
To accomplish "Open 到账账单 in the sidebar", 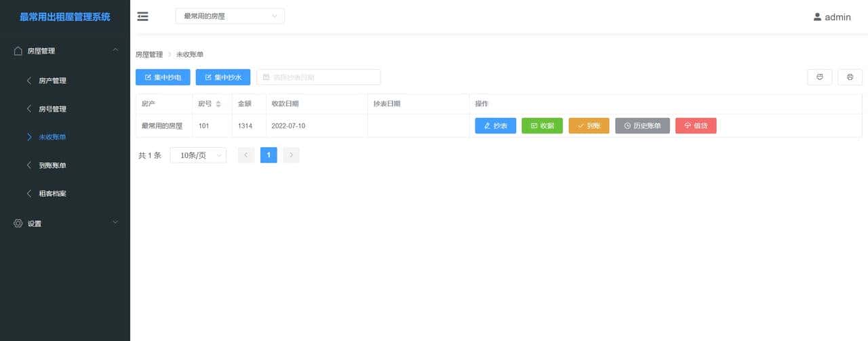I will click(65, 165).
